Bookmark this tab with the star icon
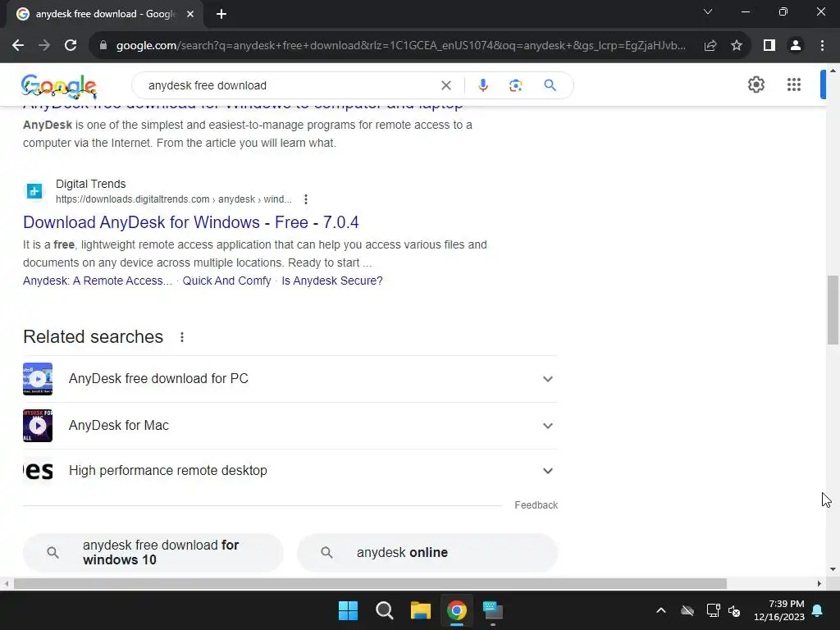This screenshot has width=840, height=630. point(737,46)
